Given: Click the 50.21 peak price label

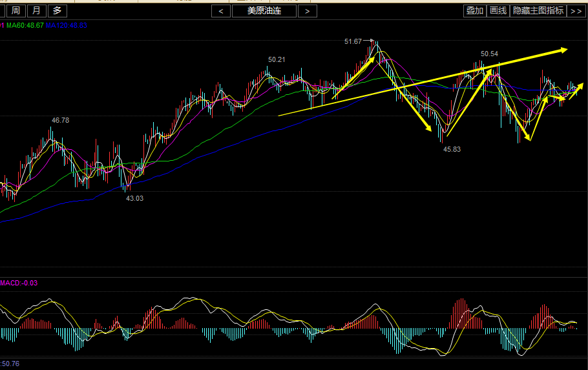Looking at the screenshot, I should tap(277, 59).
